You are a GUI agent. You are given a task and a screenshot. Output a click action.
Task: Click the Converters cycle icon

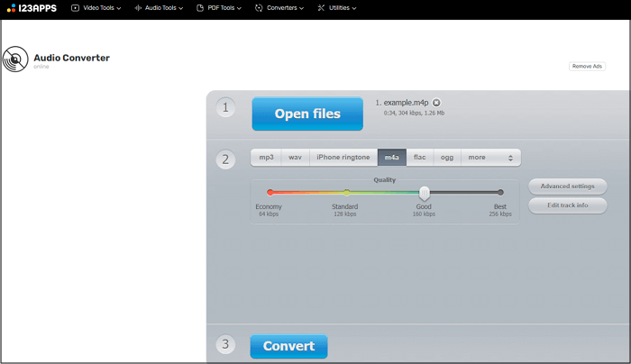pyautogui.click(x=259, y=8)
